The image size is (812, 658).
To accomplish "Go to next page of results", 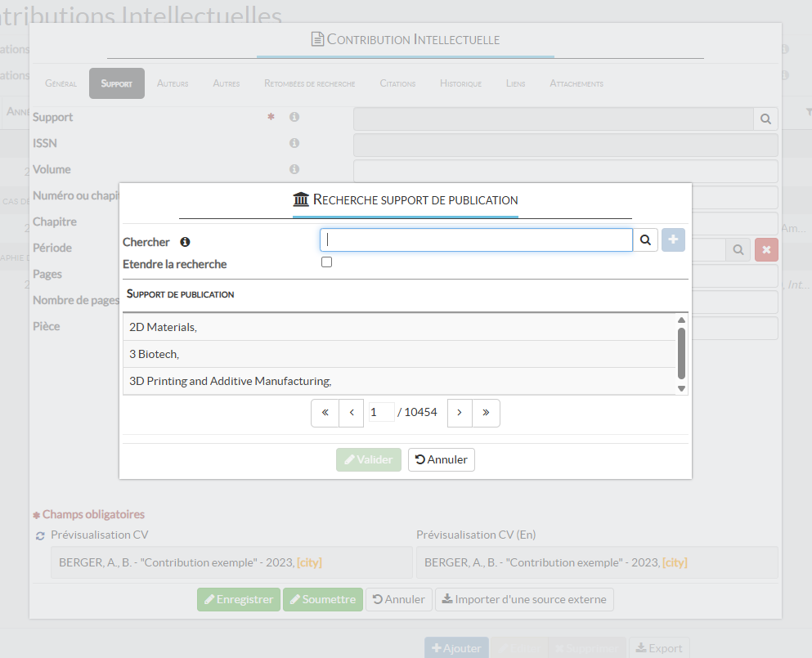I will [x=460, y=413].
